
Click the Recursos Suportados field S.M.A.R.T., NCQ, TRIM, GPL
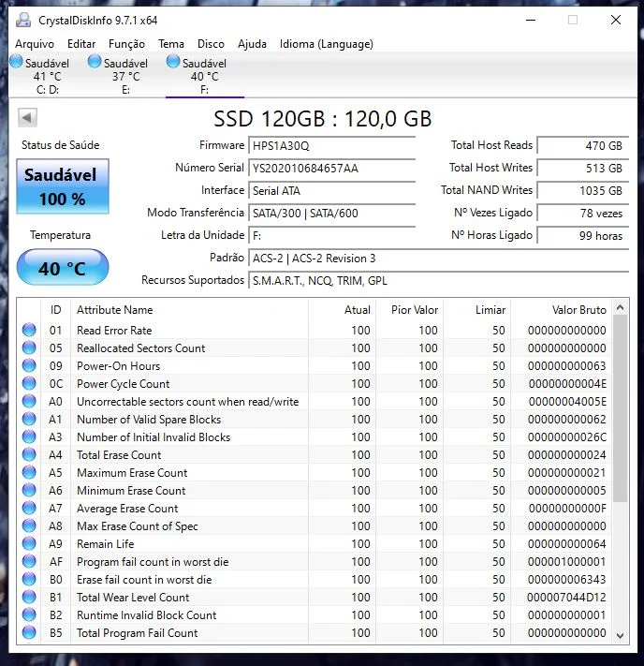coord(438,281)
